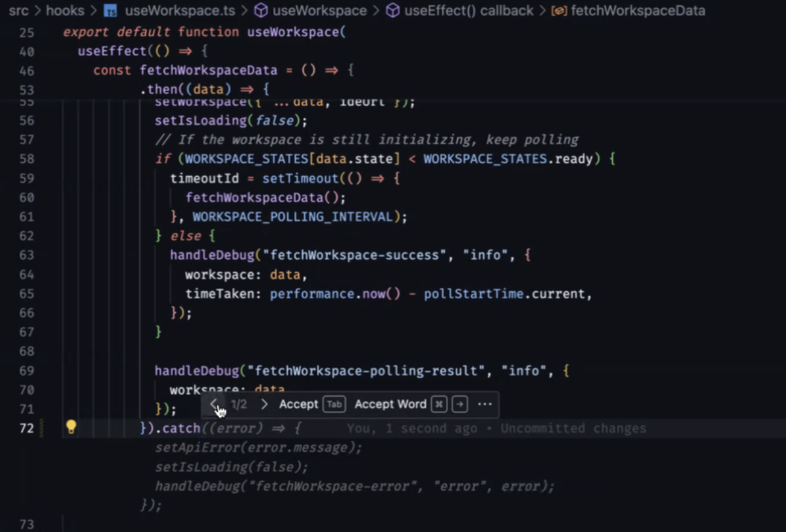
Task: Click the lightbulb code action icon
Action: click(70, 428)
